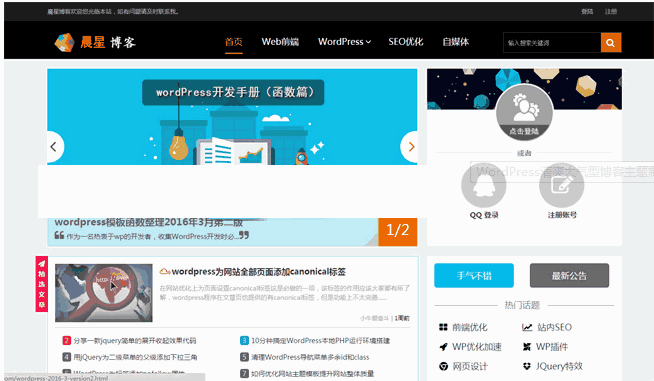
Task: Click the 注册账号 pencil icon
Action: coord(561,185)
